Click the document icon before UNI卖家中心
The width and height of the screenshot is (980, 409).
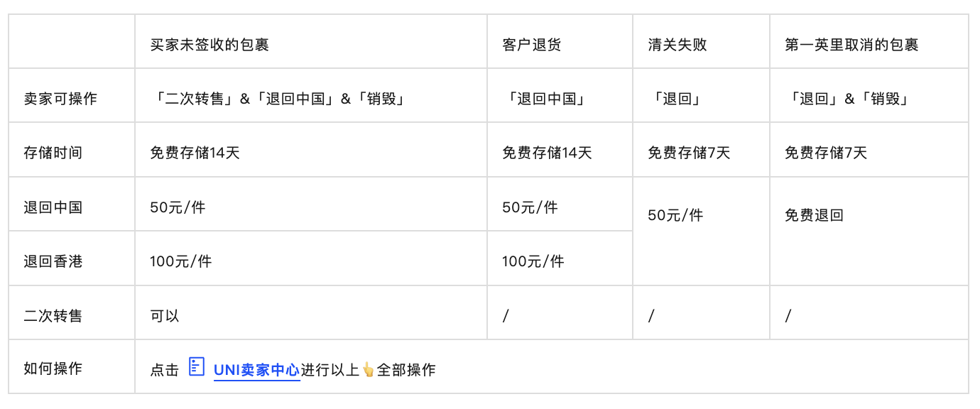tap(197, 366)
